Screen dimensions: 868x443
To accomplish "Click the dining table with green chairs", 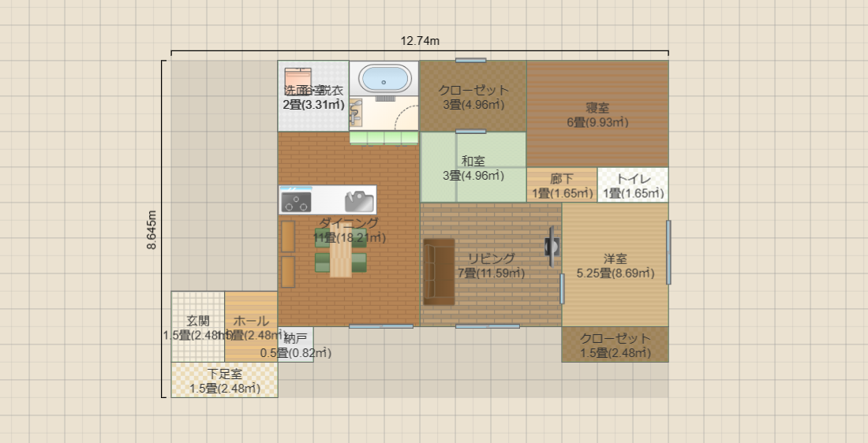I will click(x=341, y=256).
